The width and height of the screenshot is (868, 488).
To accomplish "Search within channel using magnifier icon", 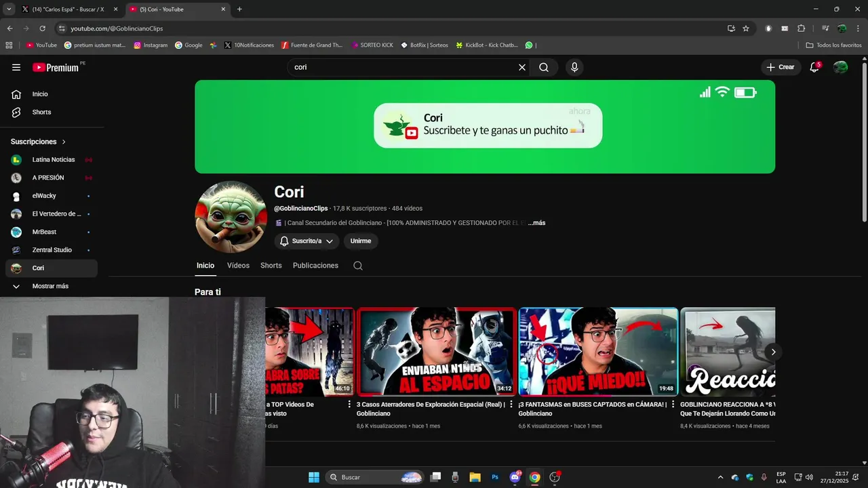I will (358, 266).
